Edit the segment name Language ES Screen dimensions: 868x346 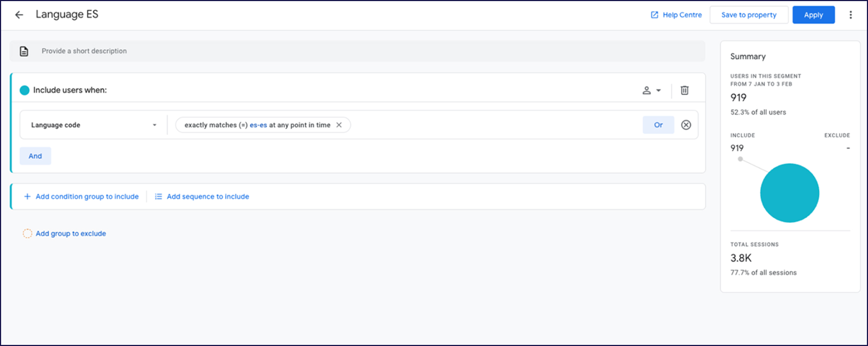[67, 15]
